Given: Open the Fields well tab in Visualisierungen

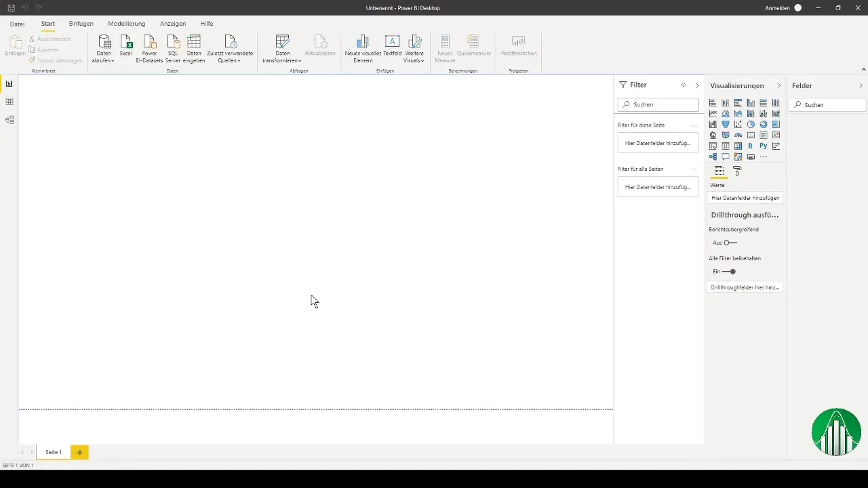Looking at the screenshot, I should click(x=719, y=171).
